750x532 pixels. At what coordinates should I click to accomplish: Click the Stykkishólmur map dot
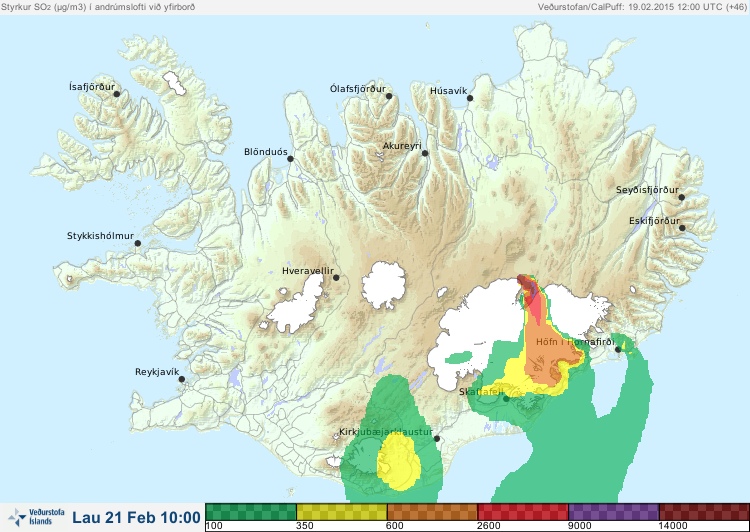(x=138, y=244)
